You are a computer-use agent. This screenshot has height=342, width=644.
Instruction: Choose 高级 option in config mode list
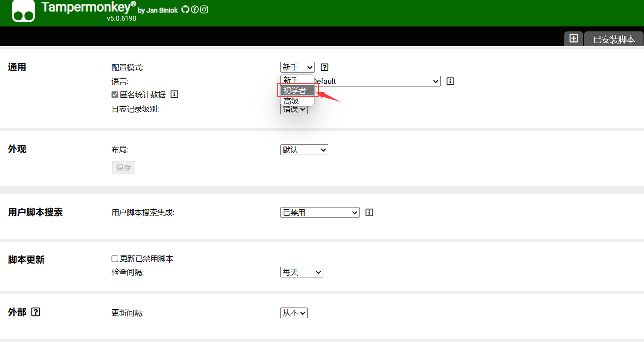(x=292, y=101)
